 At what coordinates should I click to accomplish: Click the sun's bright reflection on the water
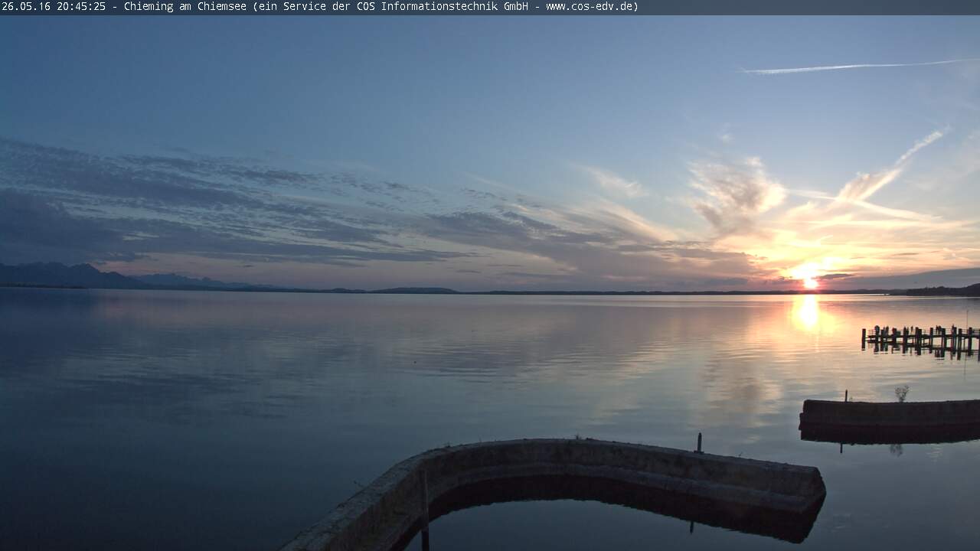[x=806, y=314]
